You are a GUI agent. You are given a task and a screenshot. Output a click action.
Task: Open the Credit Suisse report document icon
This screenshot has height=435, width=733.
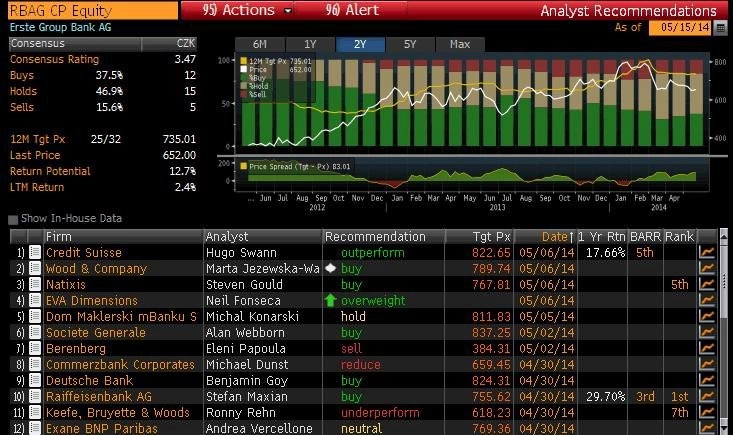35,252
